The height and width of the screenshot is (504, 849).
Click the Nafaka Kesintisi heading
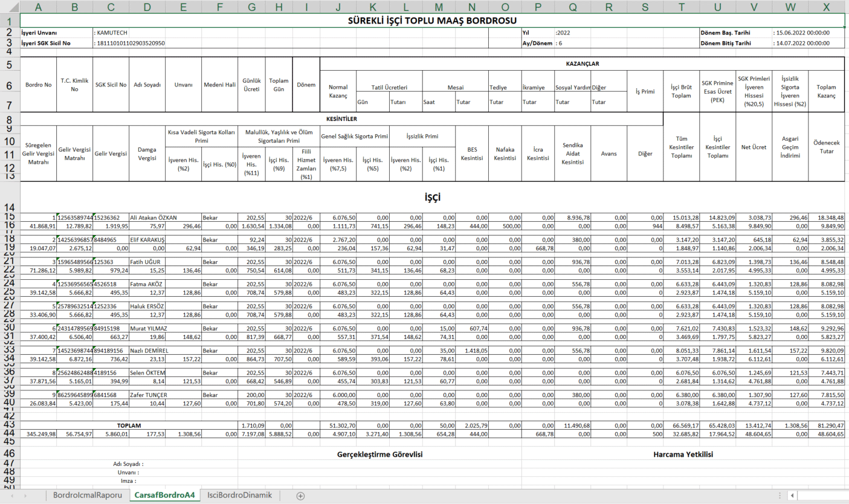(506, 153)
